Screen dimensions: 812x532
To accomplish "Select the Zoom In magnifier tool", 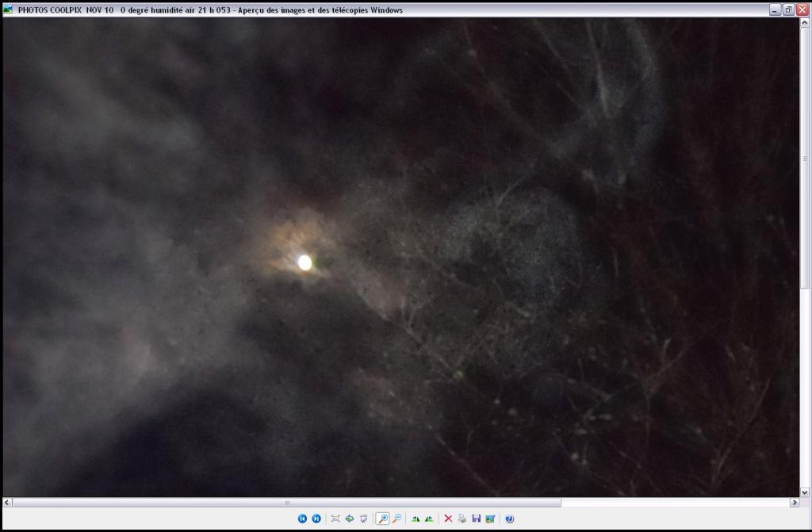I will [383, 519].
